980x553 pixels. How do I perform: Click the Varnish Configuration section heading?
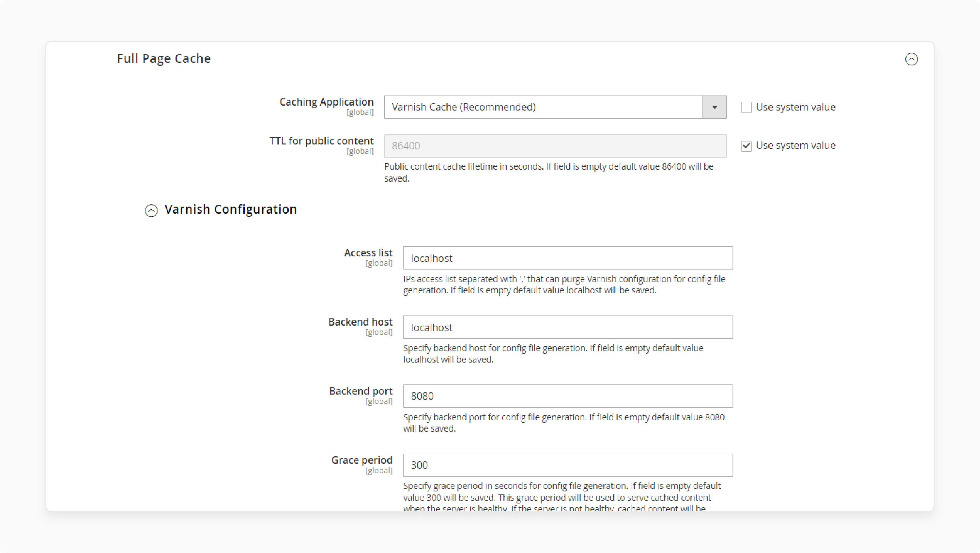tap(230, 209)
